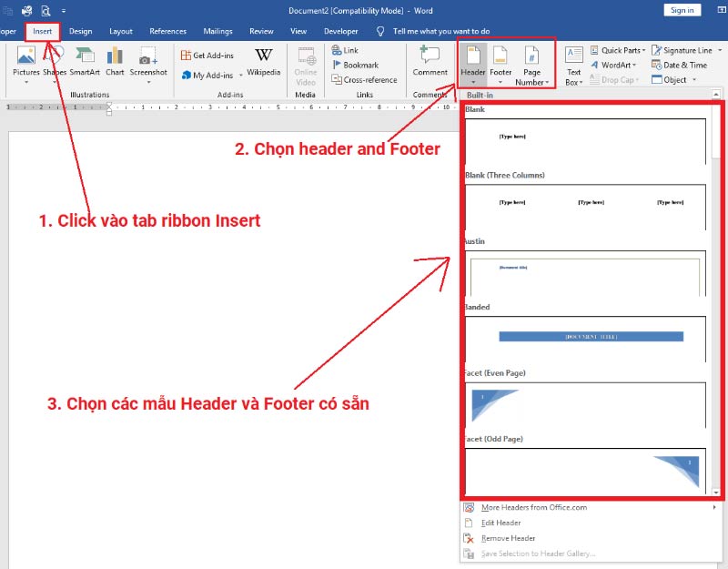Click Print Preview in Quick Access Toolbar
728x569 pixels.
point(45,10)
